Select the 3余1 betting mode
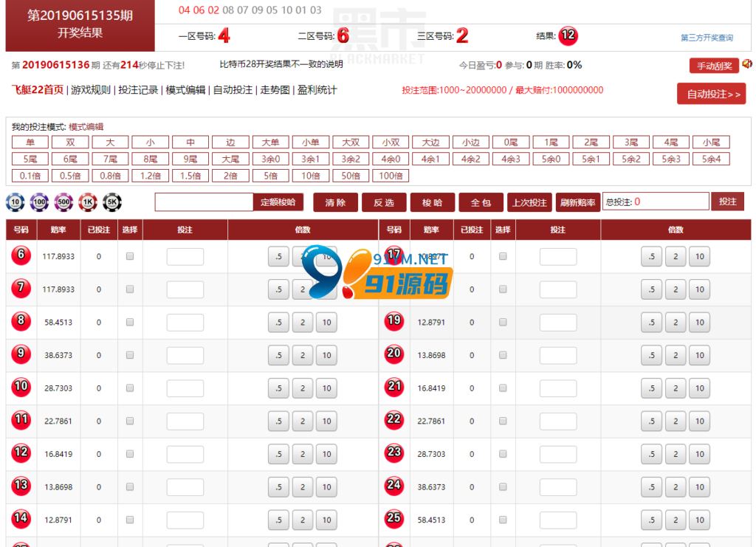 click(x=311, y=159)
